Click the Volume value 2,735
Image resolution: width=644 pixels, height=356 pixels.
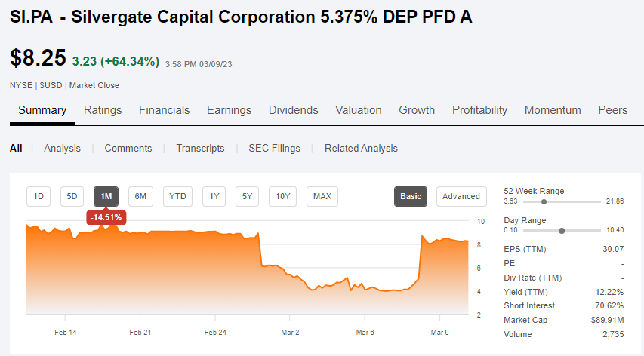point(613,334)
